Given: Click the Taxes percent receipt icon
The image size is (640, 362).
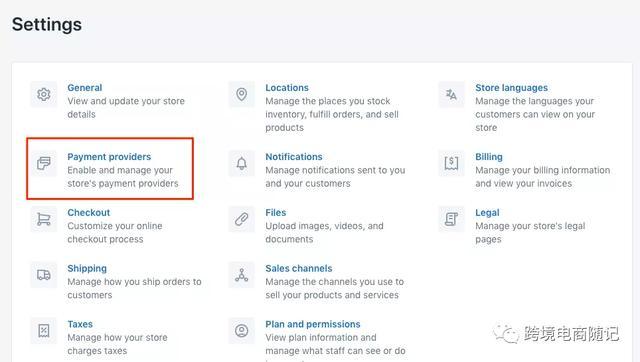Looking at the screenshot, I should 44,331.
